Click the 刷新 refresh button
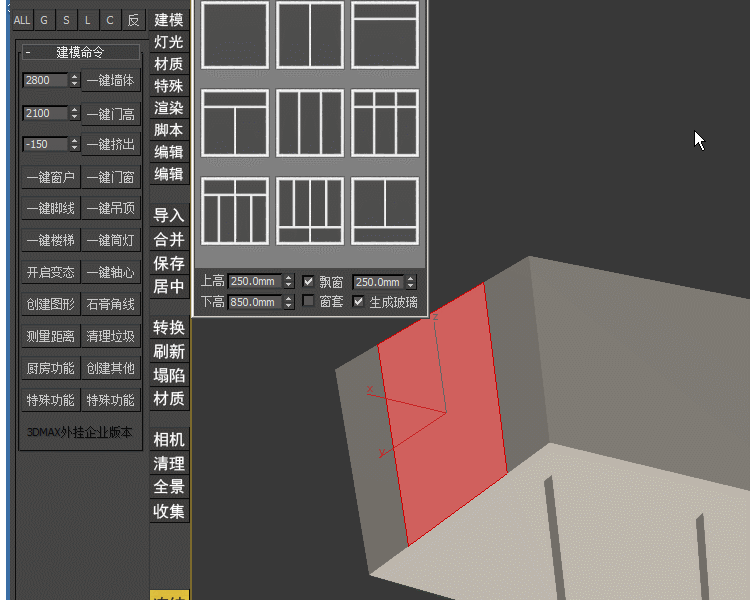 pos(169,352)
